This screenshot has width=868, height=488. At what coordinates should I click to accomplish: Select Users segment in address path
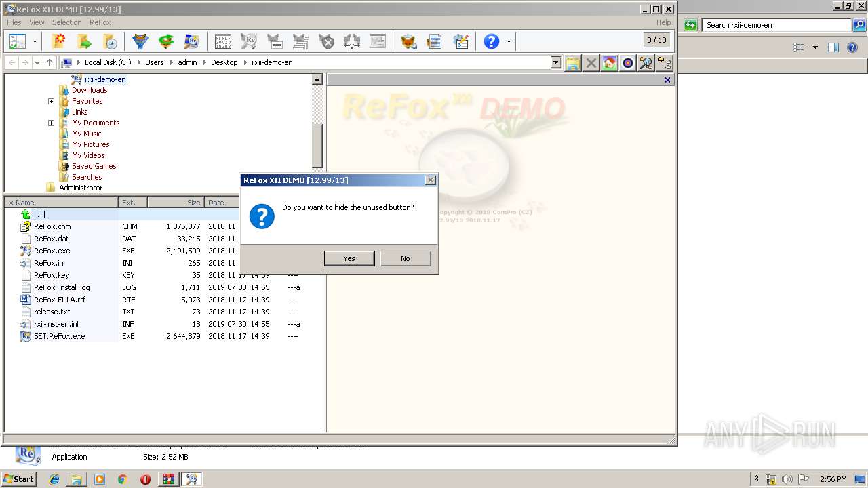pyautogui.click(x=155, y=62)
